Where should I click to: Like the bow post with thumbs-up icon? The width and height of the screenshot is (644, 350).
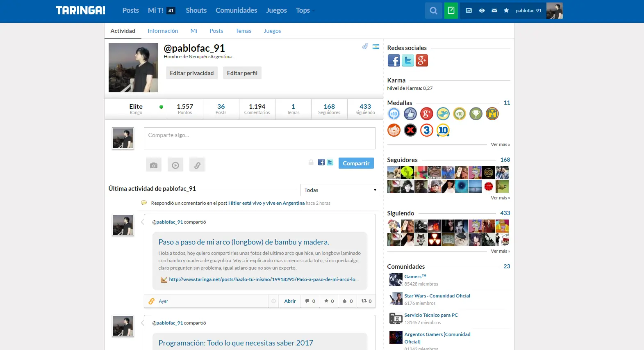[348, 301]
